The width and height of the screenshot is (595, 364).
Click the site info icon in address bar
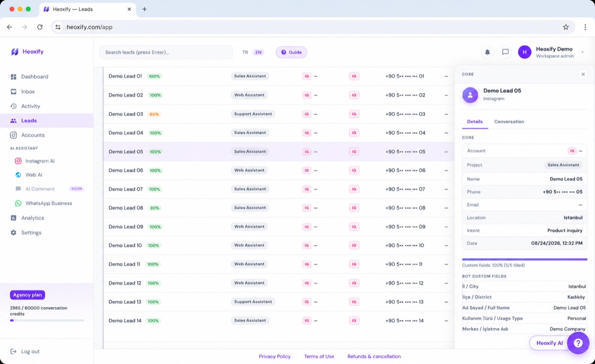(58, 27)
